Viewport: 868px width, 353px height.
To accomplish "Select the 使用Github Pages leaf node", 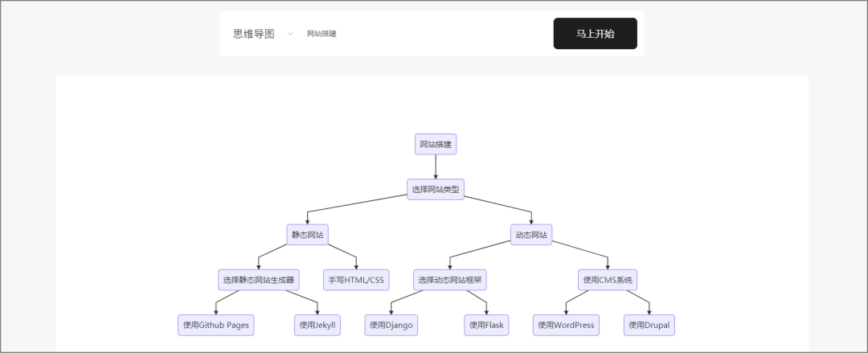I will click(x=216, y=325).
